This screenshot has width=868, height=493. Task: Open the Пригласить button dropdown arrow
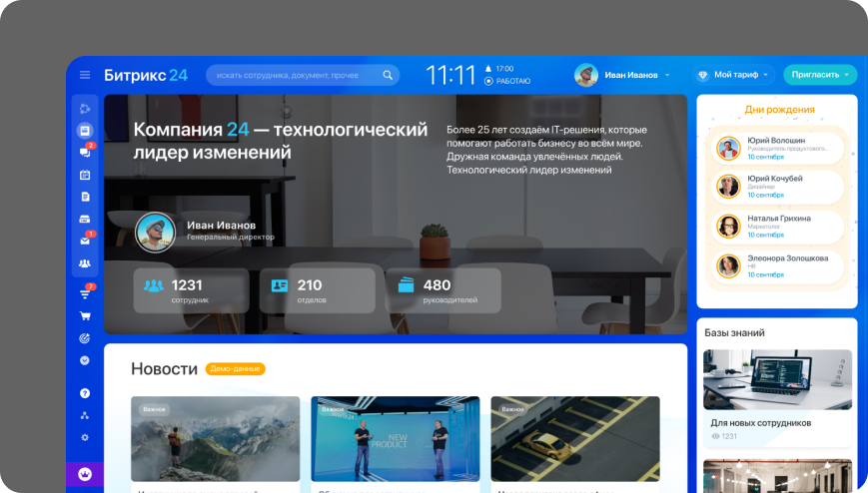click(847, 75)
